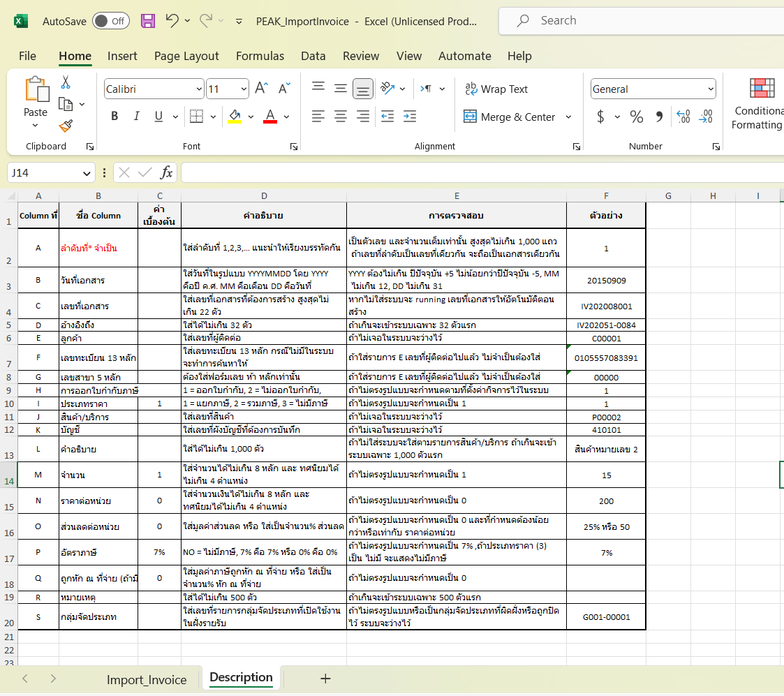Click the Orientation text angle icon
Screen dimensions: 784x696
click(x=387, y=89)
